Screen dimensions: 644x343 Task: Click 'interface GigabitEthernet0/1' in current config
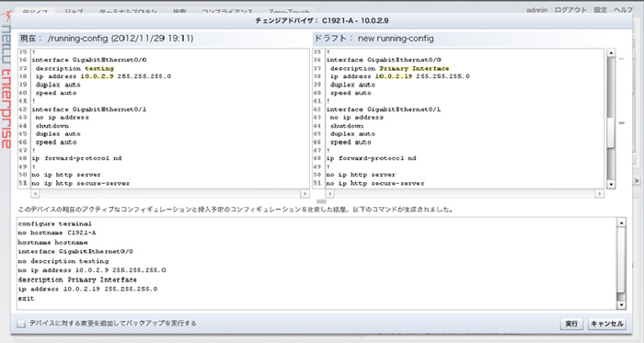(88, 109)
